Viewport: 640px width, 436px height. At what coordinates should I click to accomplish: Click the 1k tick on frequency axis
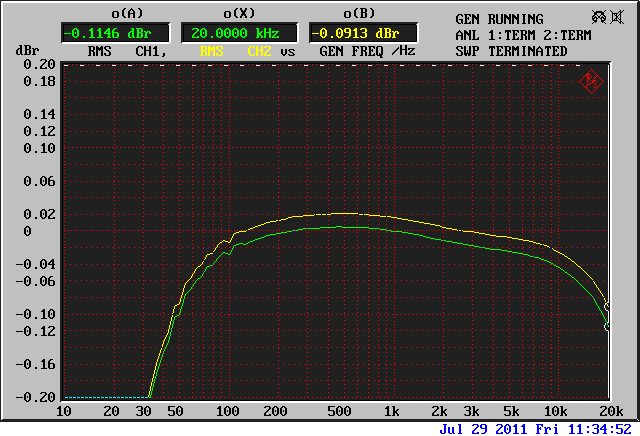point(391,412)
